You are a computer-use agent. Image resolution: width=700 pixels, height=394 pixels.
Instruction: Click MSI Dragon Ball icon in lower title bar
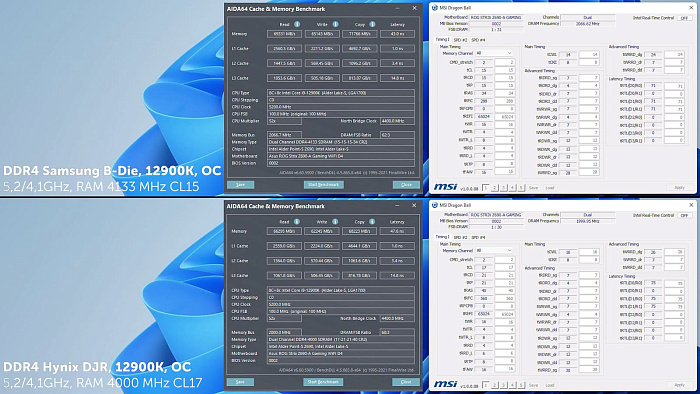pos(435,205)
